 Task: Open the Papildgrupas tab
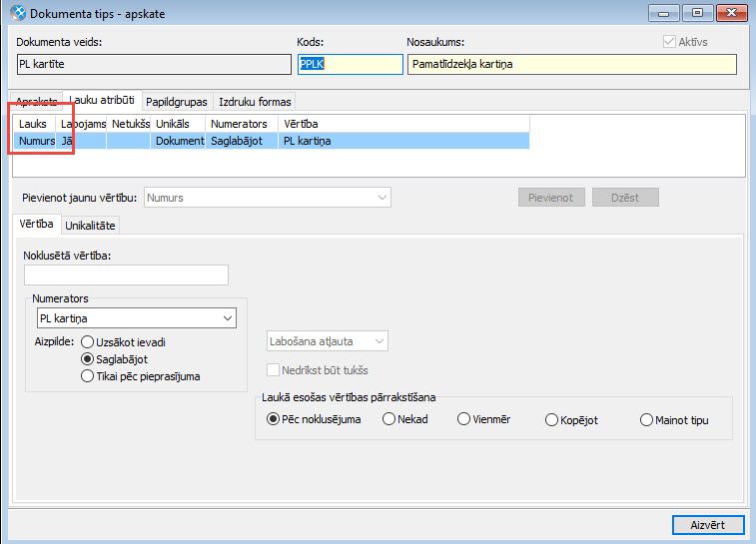177,102
